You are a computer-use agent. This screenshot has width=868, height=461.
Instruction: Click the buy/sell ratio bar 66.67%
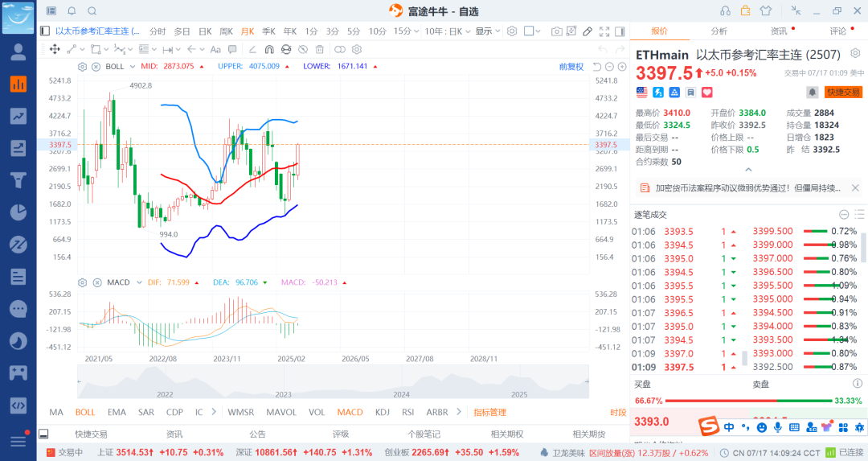[748, 401]
